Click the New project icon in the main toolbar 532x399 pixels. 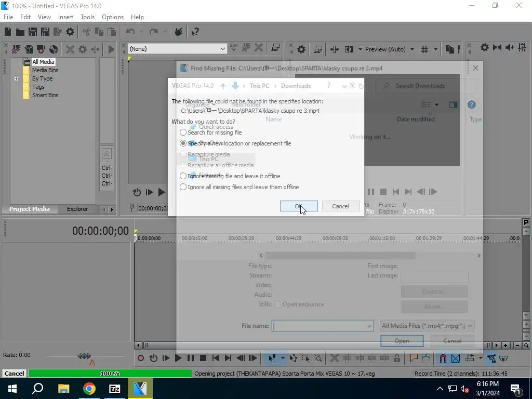tap(7, 32)
